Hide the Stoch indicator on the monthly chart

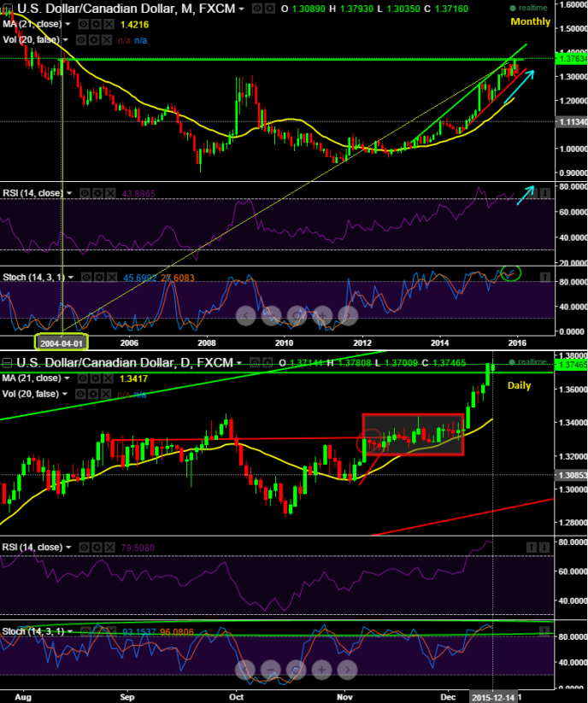pyautogui.click(x=86, y=278)
